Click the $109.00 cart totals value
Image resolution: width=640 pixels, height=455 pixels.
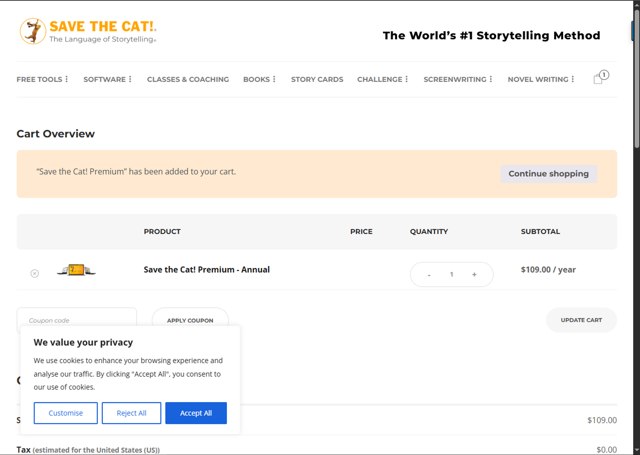602,420
